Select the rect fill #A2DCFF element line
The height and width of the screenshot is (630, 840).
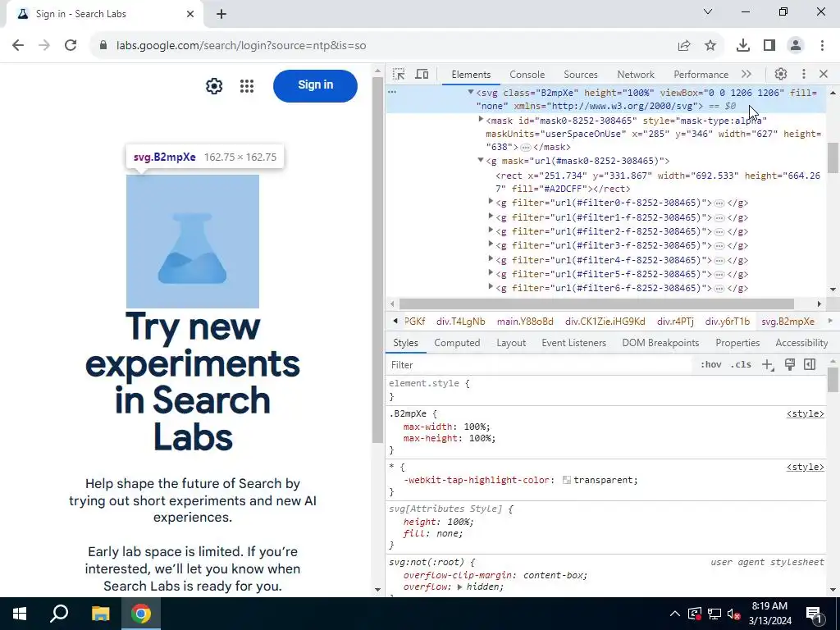pyautogui.click(x=658, y=182)
